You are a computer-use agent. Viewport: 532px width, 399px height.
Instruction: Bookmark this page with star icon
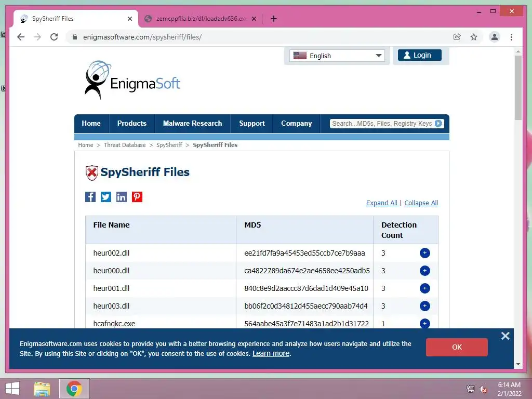point(474,37)
